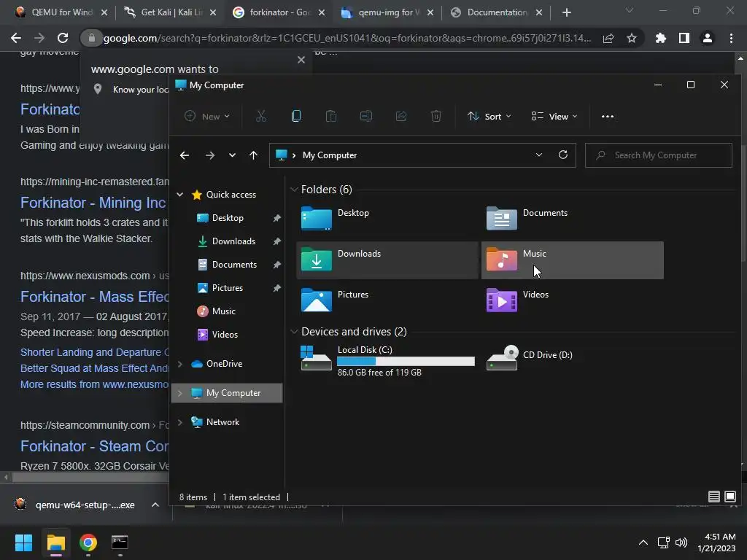Expand the OneDrive tree node
Viewport: 747px width, 560px height.
click(180, 364)
